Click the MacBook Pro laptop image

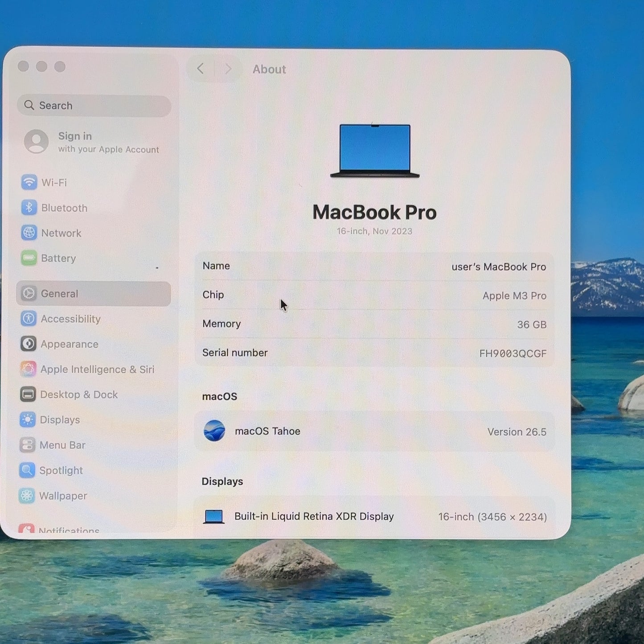(375, 151)
